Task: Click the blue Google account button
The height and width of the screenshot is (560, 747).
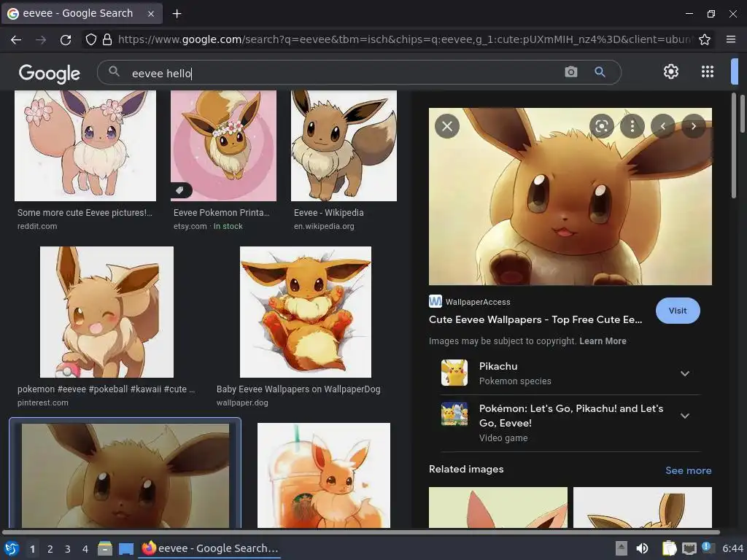Action: pos(734,71)
